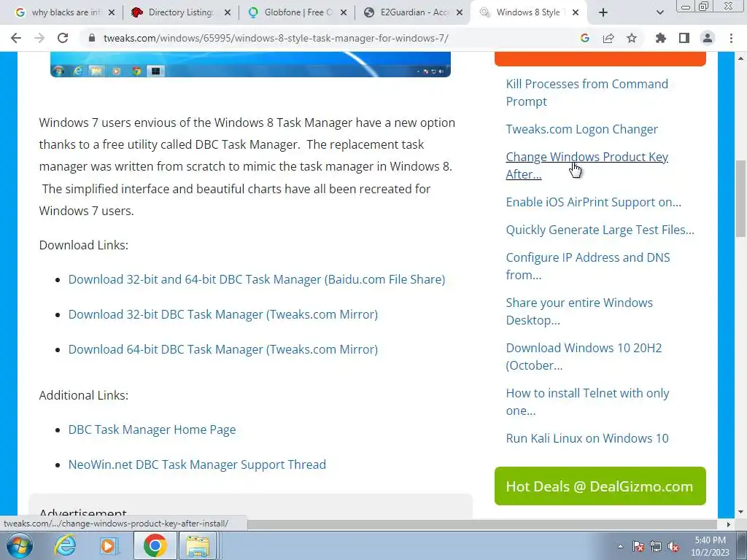Open Change Windows Product Key link
Screen dimensions: 747x560
(587, 166)
